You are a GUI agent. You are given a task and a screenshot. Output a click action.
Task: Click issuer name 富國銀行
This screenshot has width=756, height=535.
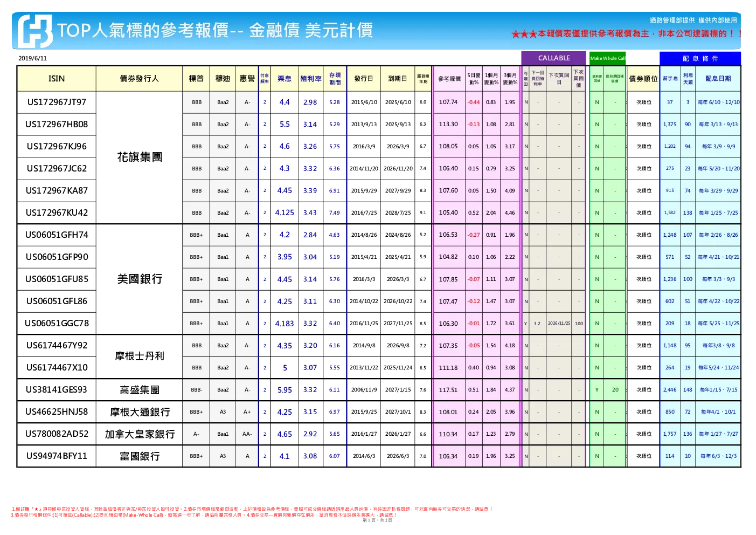coord(140,456)
